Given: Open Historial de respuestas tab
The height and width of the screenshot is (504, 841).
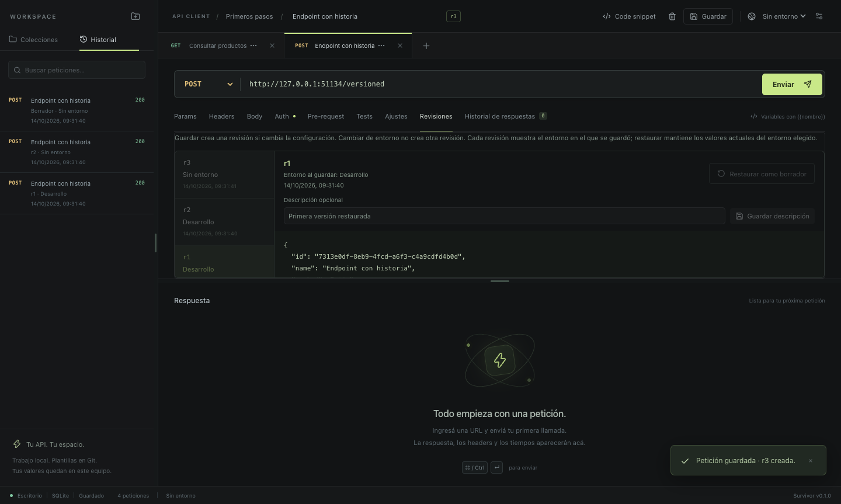Looking at the screenshot, I should (506, 116).
